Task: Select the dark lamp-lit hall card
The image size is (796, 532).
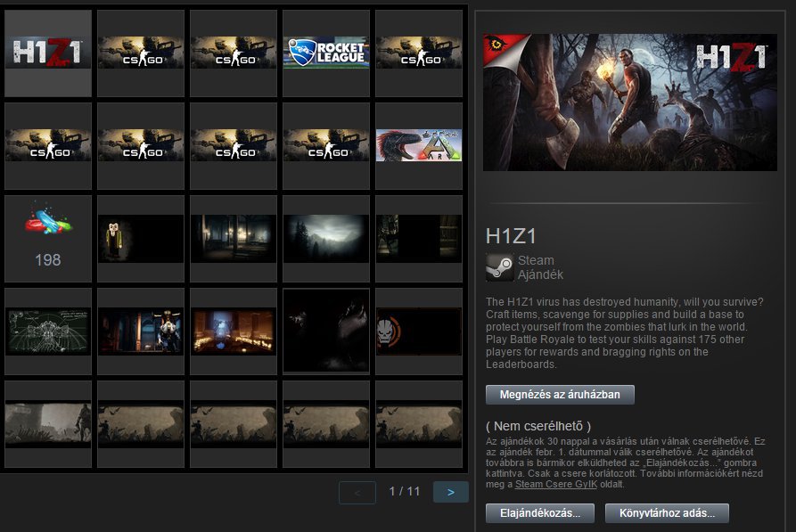Action: point(234,239)
